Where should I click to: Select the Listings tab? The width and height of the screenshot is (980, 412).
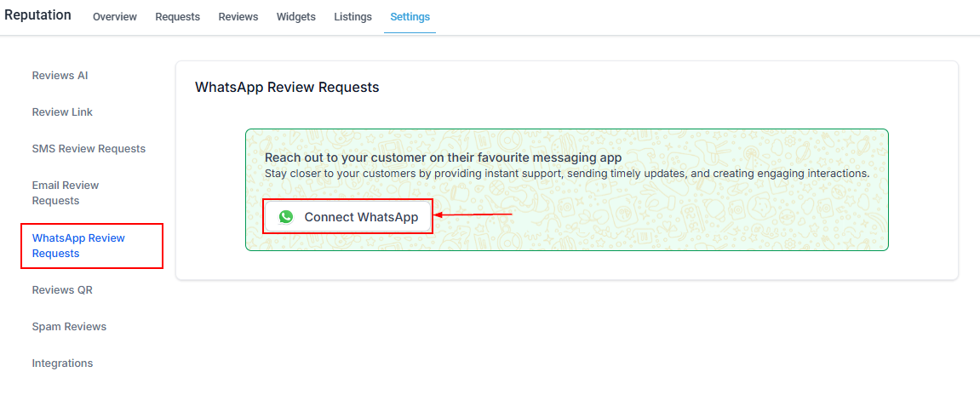352,17
